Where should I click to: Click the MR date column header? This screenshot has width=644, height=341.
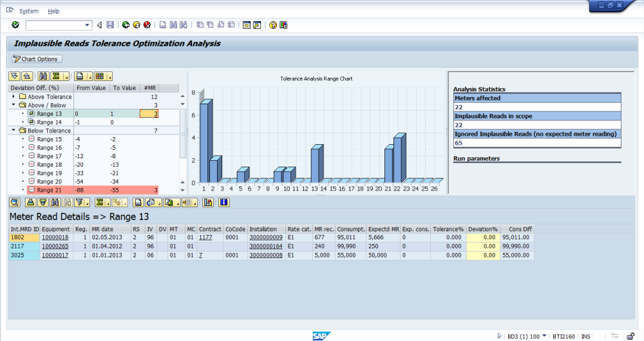click(103, 228)
